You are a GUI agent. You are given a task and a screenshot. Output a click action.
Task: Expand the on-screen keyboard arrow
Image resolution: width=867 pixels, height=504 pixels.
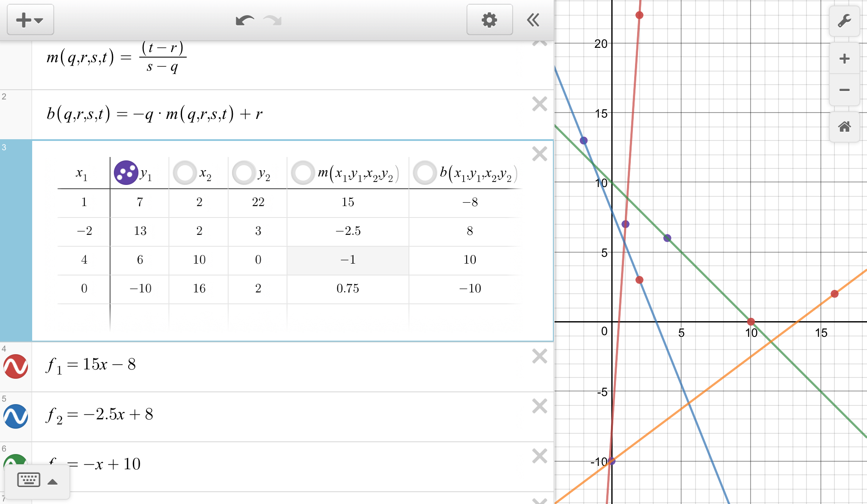52,482
